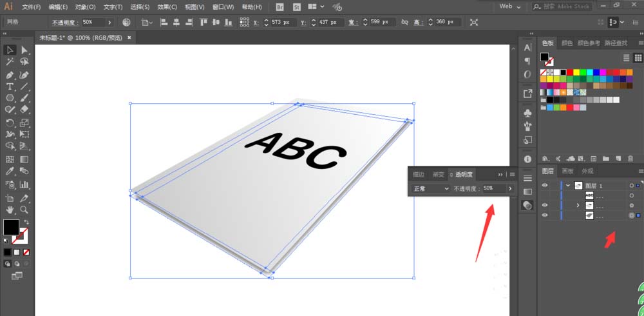The height and width of the screenshot is (316, 644).
Task: Collapse the 图层 1 layer tree
Action: tap(568, 186)
